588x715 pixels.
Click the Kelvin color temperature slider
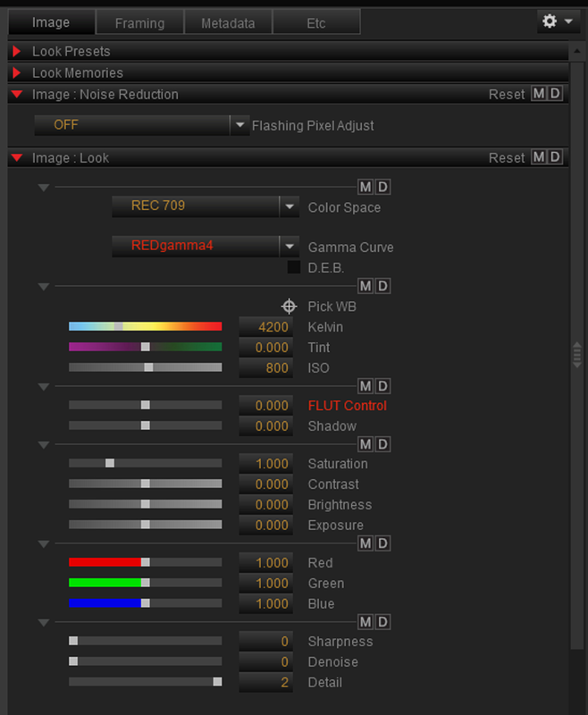coord(146,326)
